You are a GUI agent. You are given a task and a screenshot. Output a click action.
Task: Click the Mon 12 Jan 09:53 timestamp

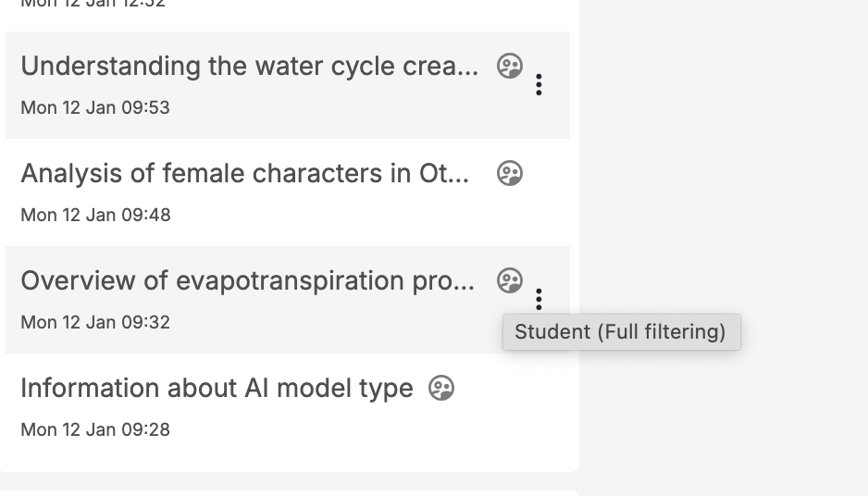click(x=95, y=107)
